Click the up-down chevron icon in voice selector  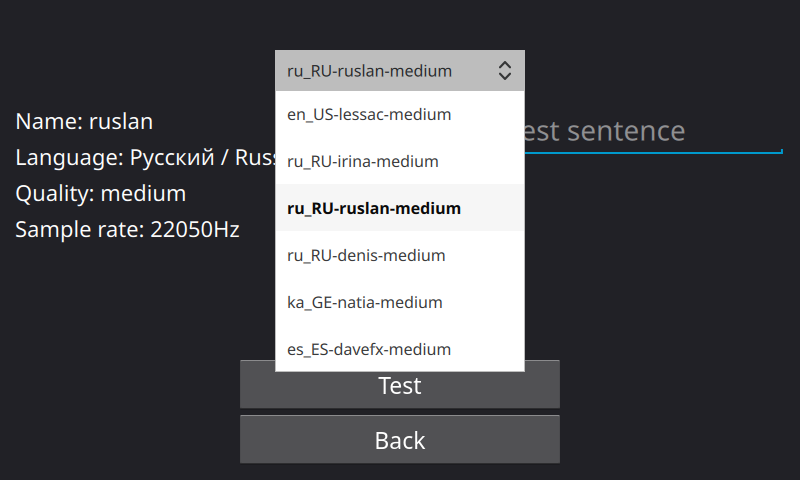pyautogui.click(x=505, y=71)
